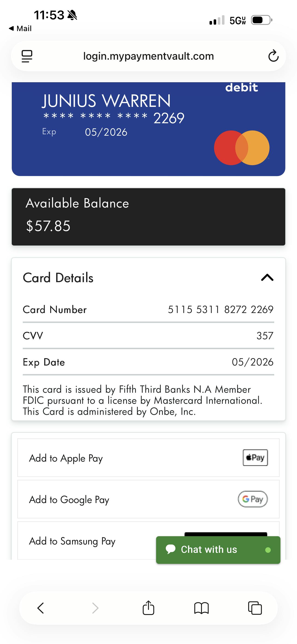The image size is (297, 644).
Task: Select Add to Samsung Pay option
Action: 72,541
